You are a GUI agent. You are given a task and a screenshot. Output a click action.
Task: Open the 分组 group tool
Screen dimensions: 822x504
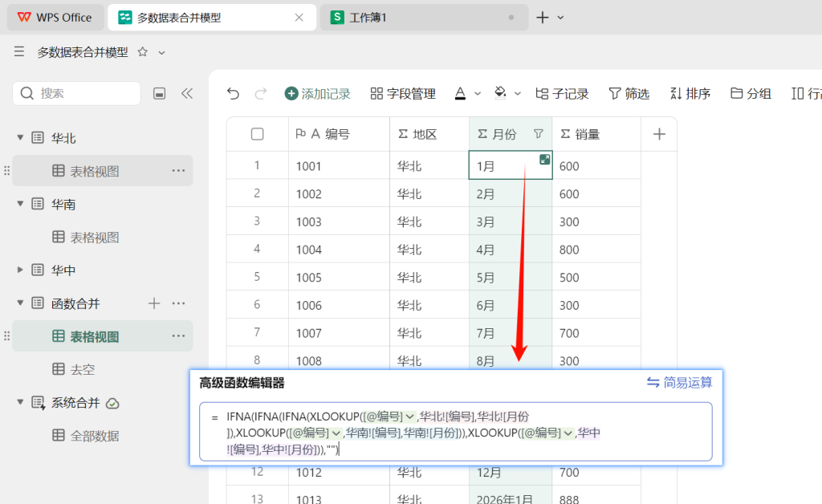[751, 93]
